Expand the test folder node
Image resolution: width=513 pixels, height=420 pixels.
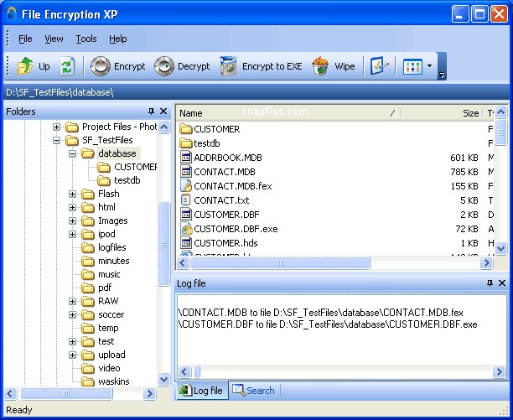72,341
